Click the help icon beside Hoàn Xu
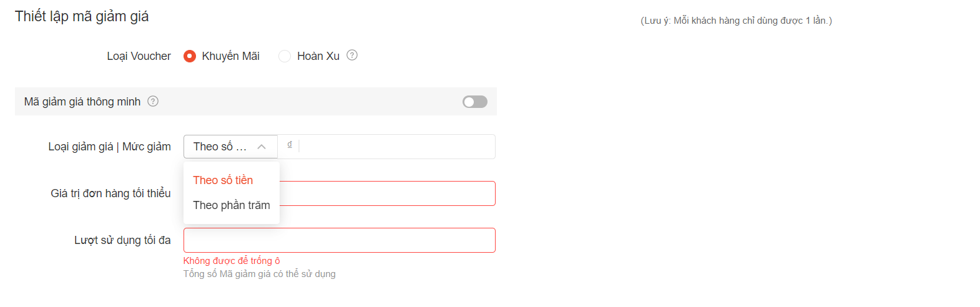Image resolution: width=980 pixels, height=307 pixels. pyautogui.click(x=352, y=55)
